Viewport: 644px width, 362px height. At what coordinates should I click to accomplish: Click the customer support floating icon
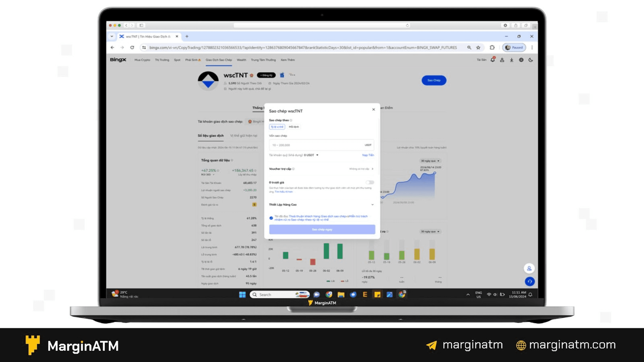click(529, 268)
